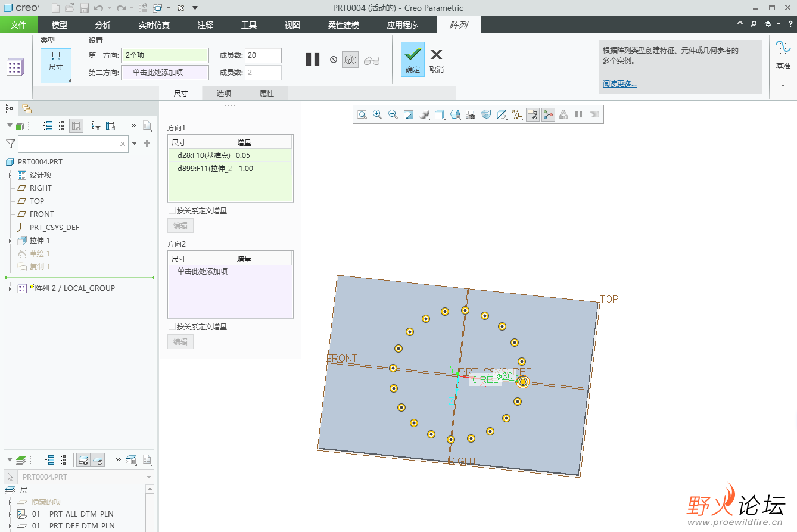Screen dimensions: 797x532
Task: Open the 柔性建模 ribbon tab
Action: click(x=344, y=25)
